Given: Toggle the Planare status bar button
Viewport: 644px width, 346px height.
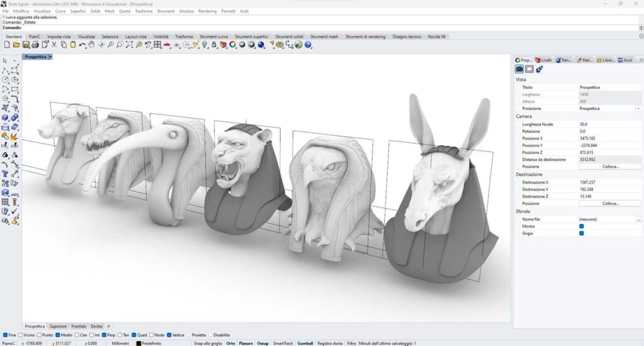Looking at the screenshot, I should coord(246,343).
